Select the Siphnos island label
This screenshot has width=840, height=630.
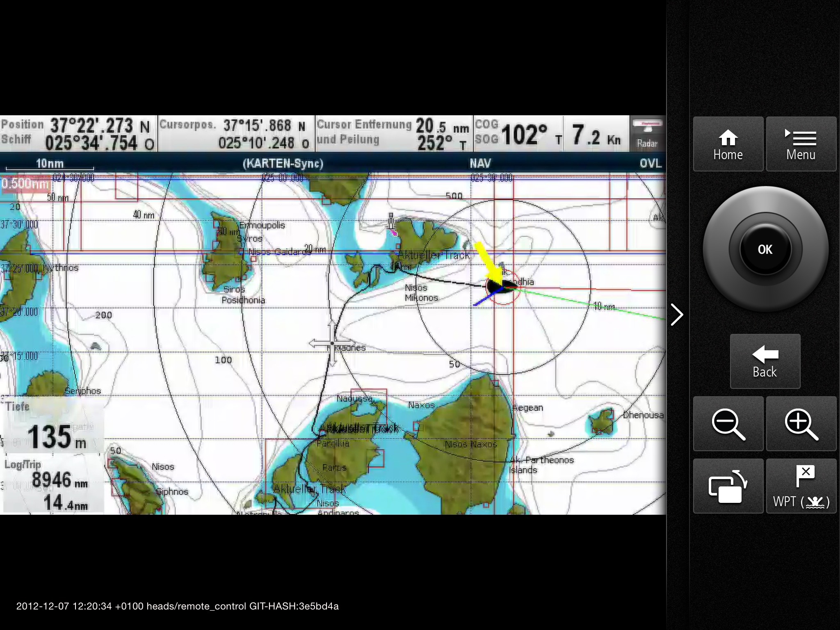click(x=172, y=491)
